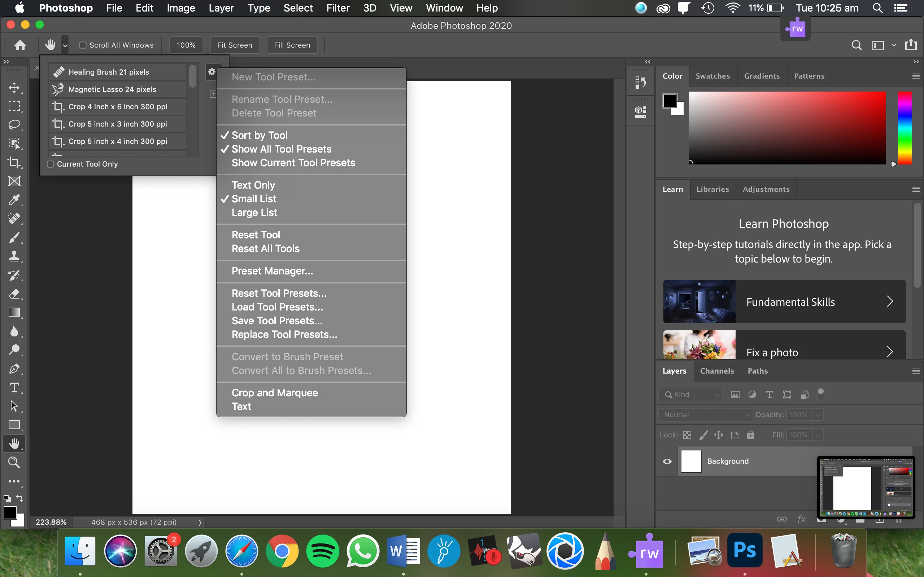The width and height of the screenshot is (924, 577).
Task: Click the rainbow hue slider strip
Action: [904, 128]
